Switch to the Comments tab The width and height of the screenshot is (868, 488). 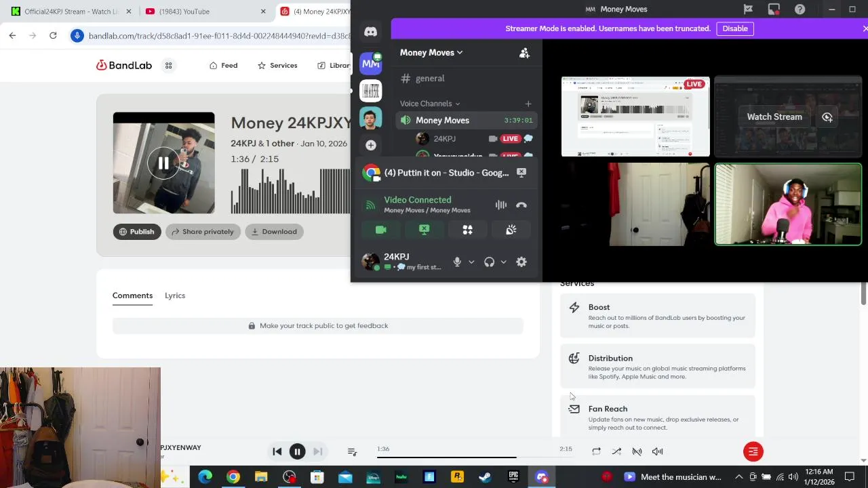(132, 296)
